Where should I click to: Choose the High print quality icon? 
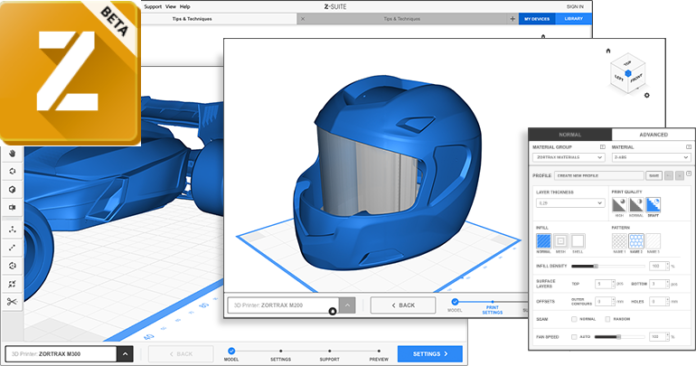click(x=619, y=205)
